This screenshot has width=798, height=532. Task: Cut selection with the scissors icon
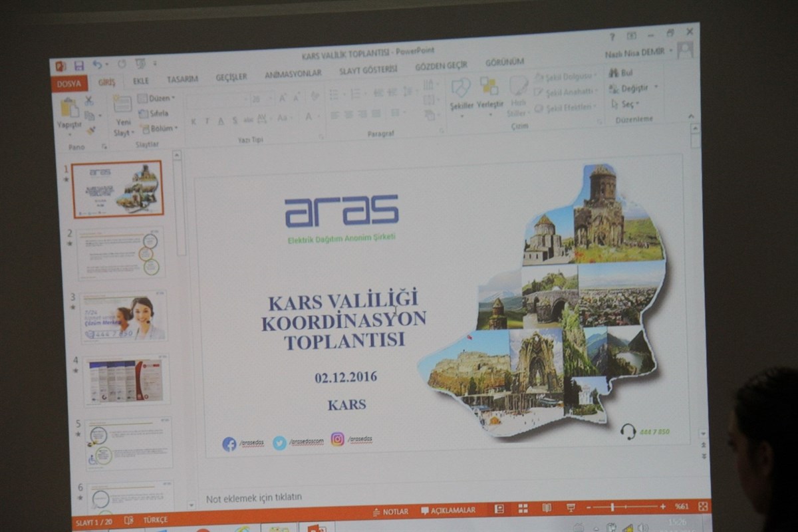point(88,102)
